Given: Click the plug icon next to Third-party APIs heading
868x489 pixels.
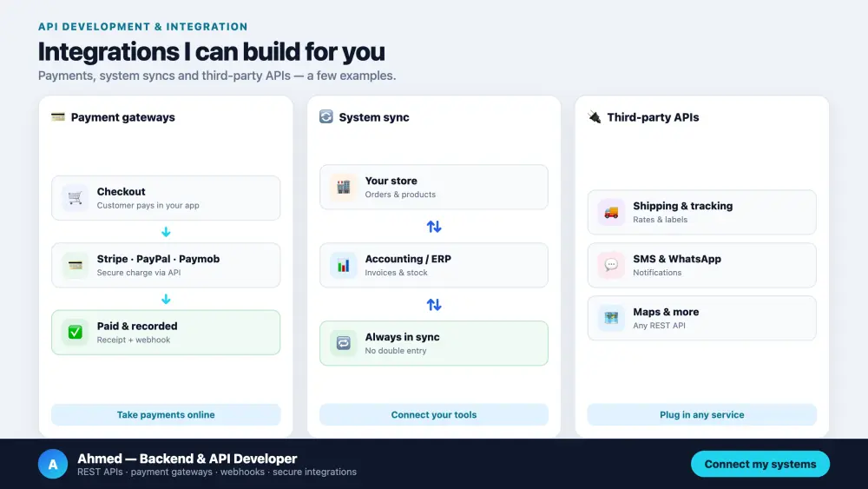Looking at the screenshot, I should click(594, 117).
